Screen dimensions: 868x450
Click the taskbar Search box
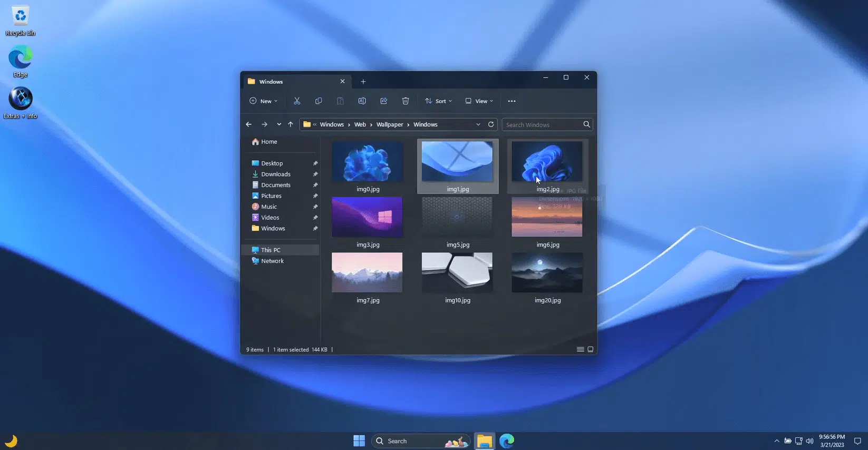[420, 441]
